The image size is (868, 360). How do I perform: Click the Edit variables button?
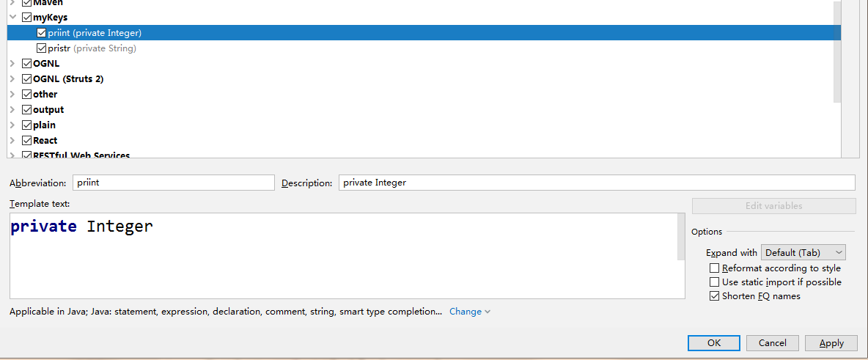click(773, 206)
